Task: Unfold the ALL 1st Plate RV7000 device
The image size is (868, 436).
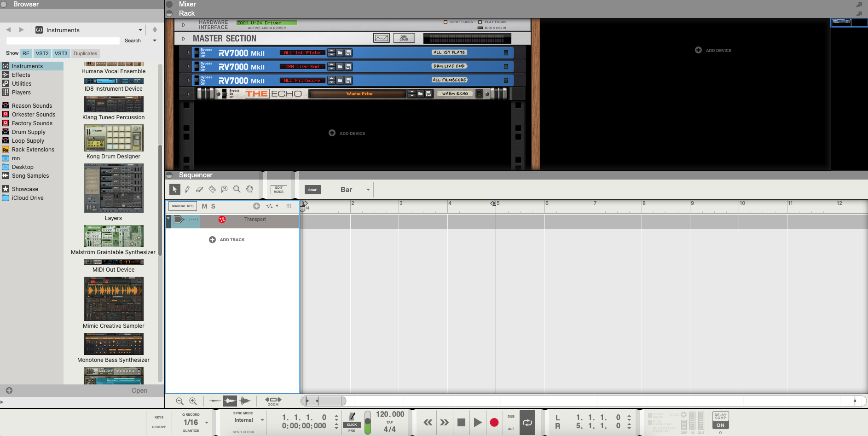Action: click(x=189, y=53)
